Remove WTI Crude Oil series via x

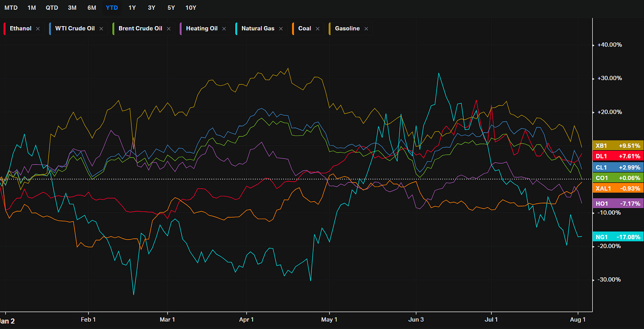coord(101,29)
